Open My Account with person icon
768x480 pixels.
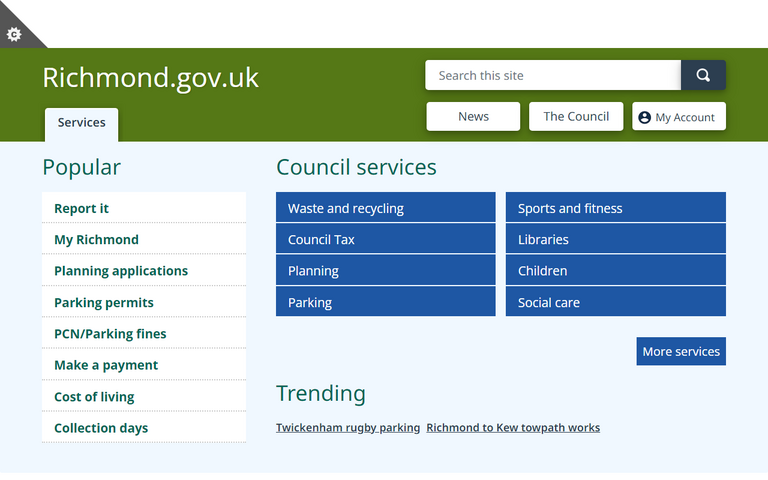tap(678, 117)
